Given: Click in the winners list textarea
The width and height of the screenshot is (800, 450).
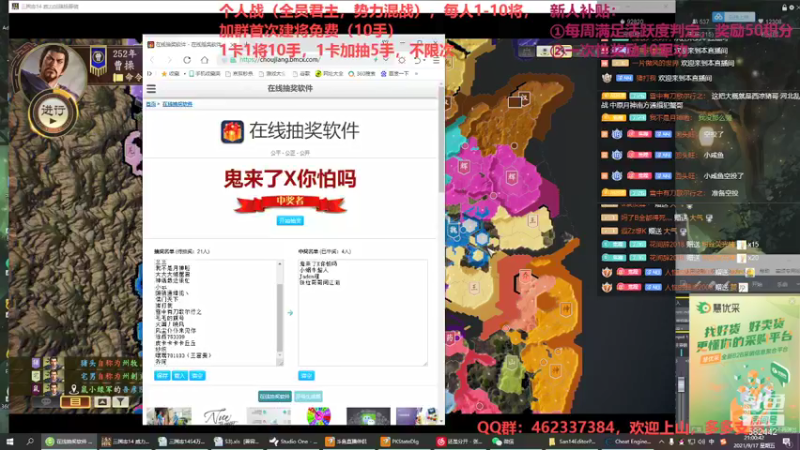Looking at the screenshot, I should (x=362, y=313).
